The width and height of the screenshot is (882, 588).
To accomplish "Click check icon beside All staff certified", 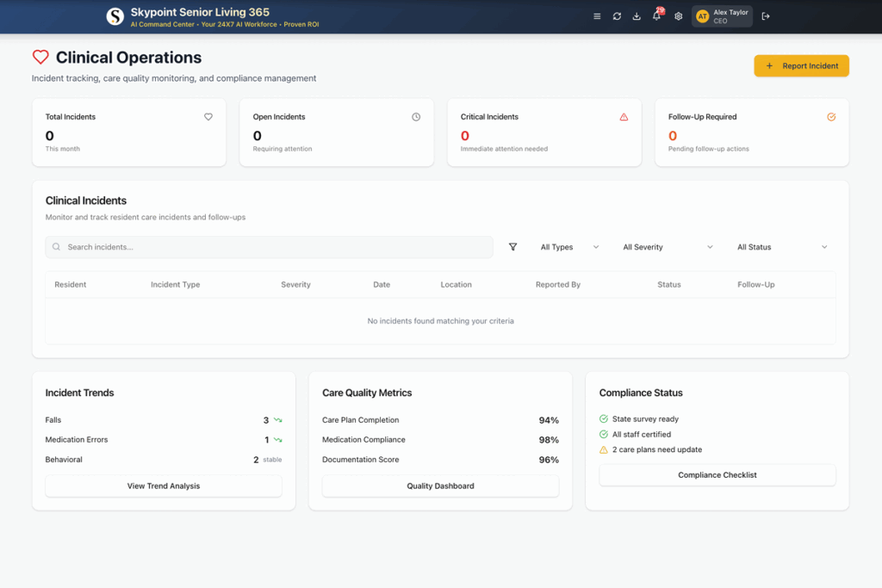I will 604,434.
